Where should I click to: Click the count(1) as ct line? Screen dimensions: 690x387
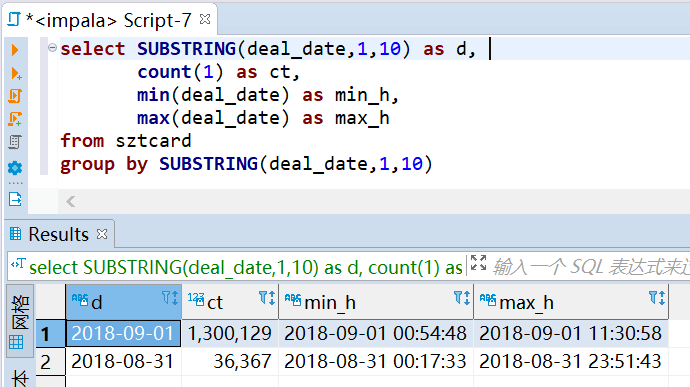coord(218,72)
